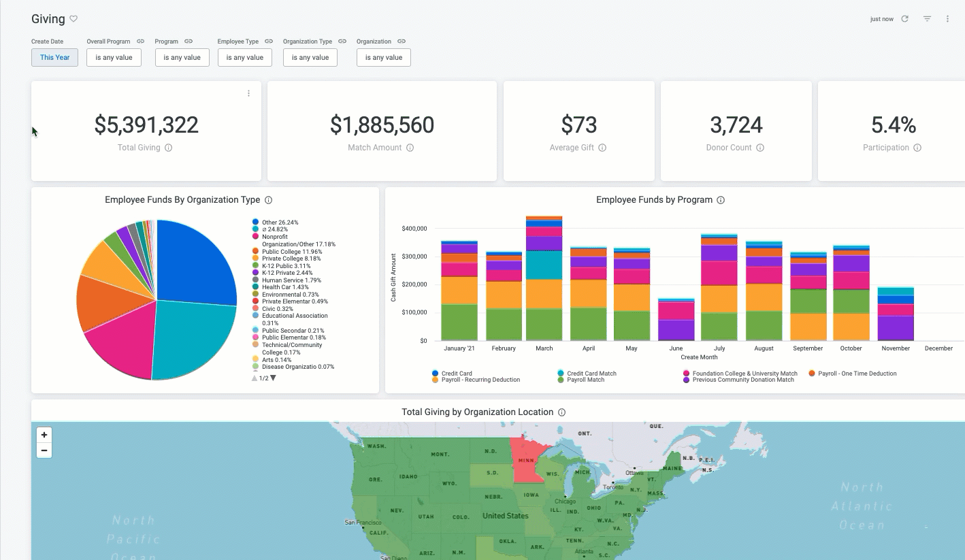
Task: Zoom in on the map with the plus button
Action: coord(44,435)
